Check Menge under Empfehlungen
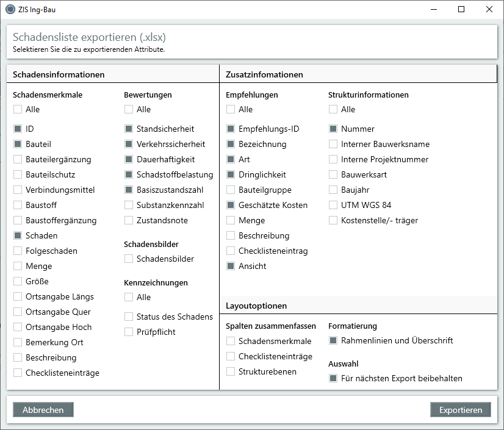The image size is (504, 430). (231, 220)
